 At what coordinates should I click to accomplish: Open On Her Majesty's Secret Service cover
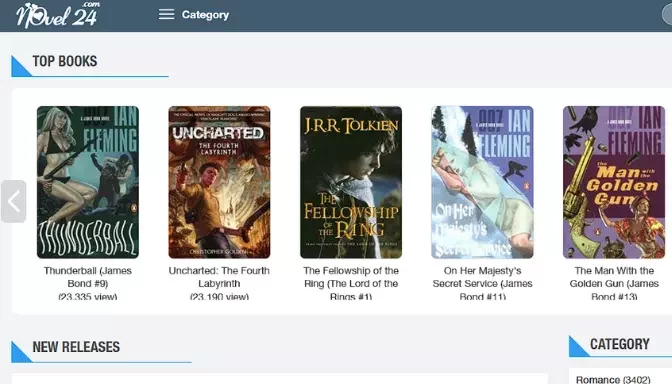[x=483, y=182]
